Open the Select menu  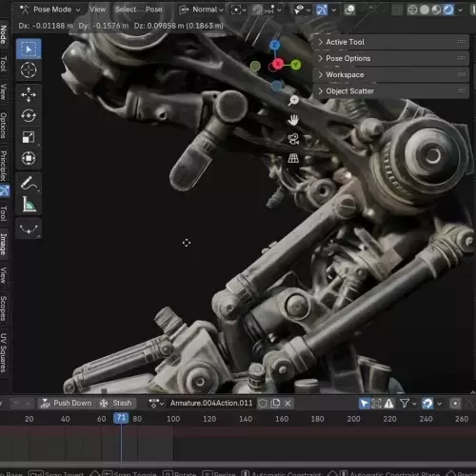[126, 10]
